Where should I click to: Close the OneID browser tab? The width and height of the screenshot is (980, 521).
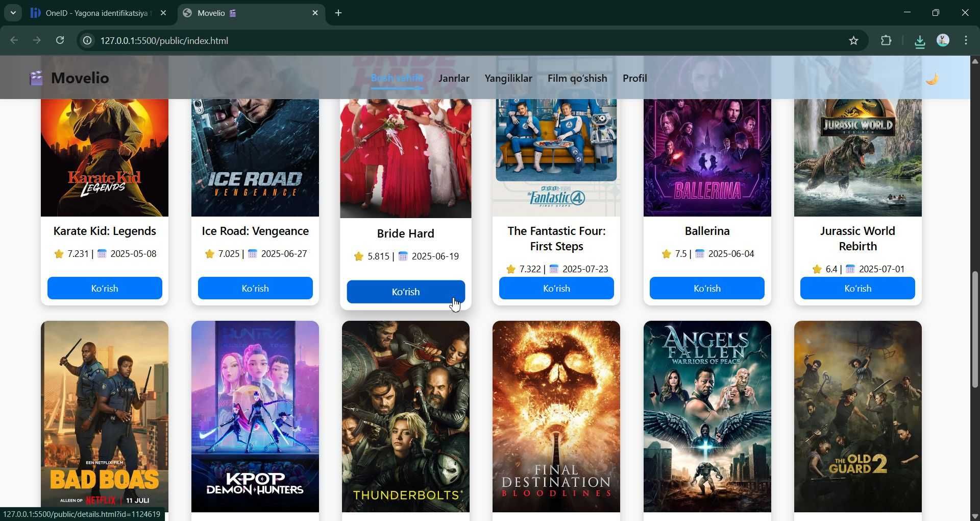tap(163, 13)
